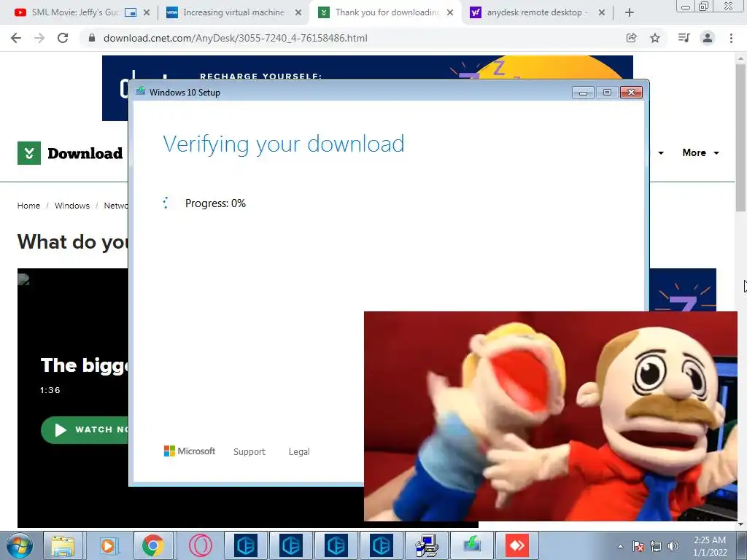Open the media control icon in Chrome toolbar
This screenshot has width=747, height=560.
(684, 38)
